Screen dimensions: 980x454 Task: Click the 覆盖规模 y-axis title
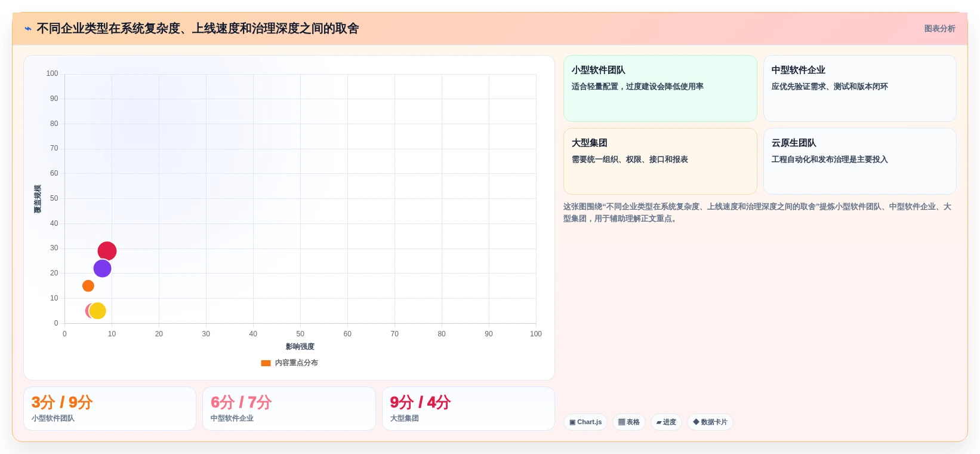tap(38, 199)
